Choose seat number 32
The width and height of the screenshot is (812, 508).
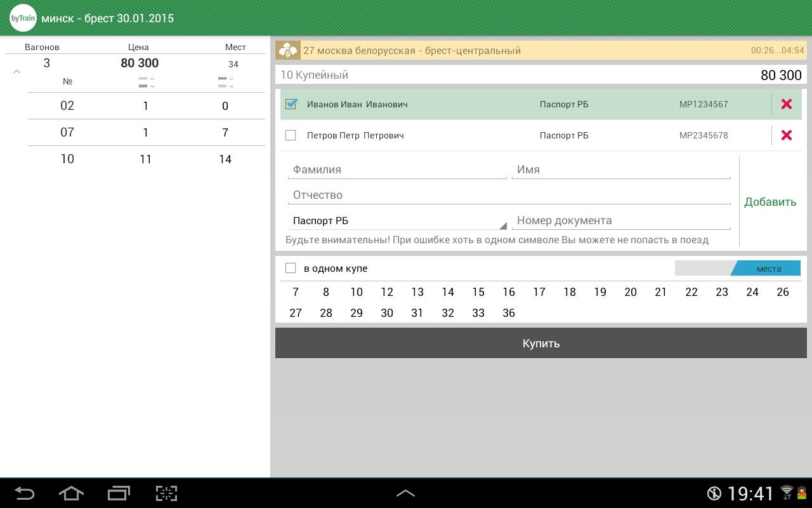point(448,313)
